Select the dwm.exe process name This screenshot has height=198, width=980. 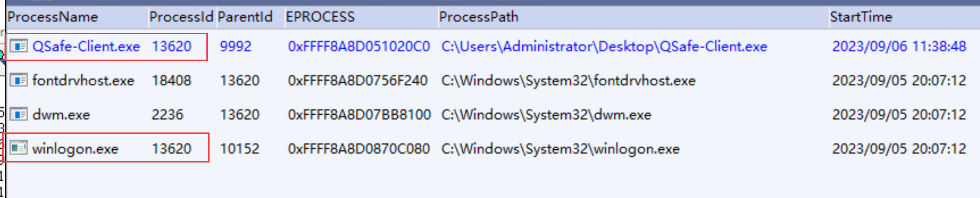pyautogui.click(x=61, y=115)
